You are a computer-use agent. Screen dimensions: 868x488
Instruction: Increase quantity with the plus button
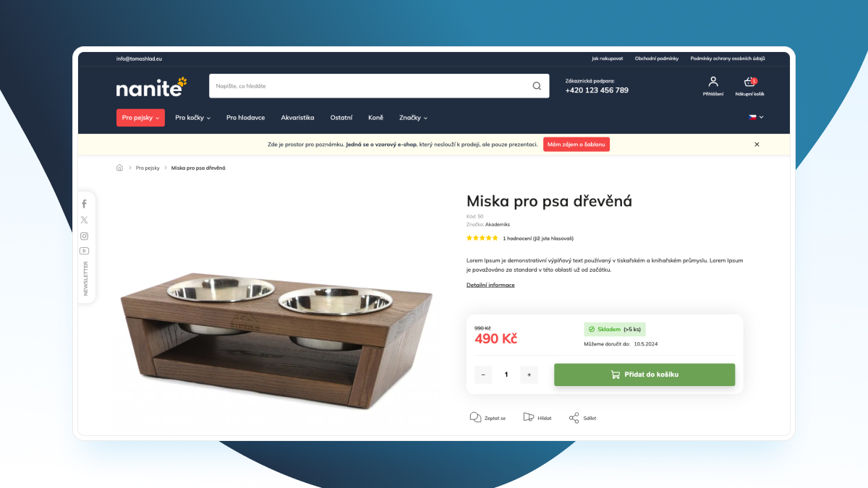[529, 374]
